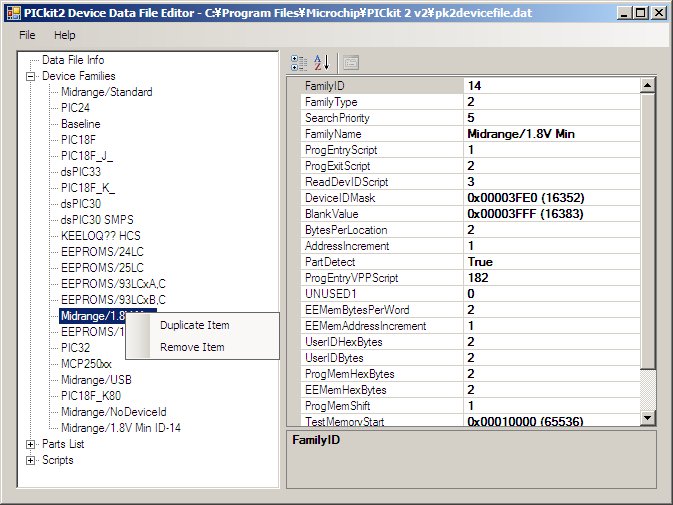Click the Property Pages toolbar icon
Viewport: 673px width, 505px height.
(351, 63)
